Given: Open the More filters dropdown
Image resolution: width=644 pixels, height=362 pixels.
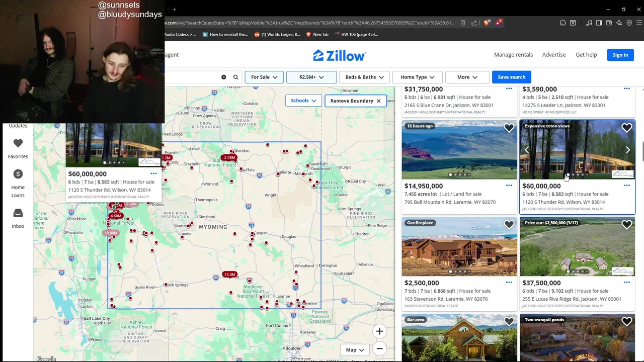Looking at the screenshot, I should (x=467, y=77).
